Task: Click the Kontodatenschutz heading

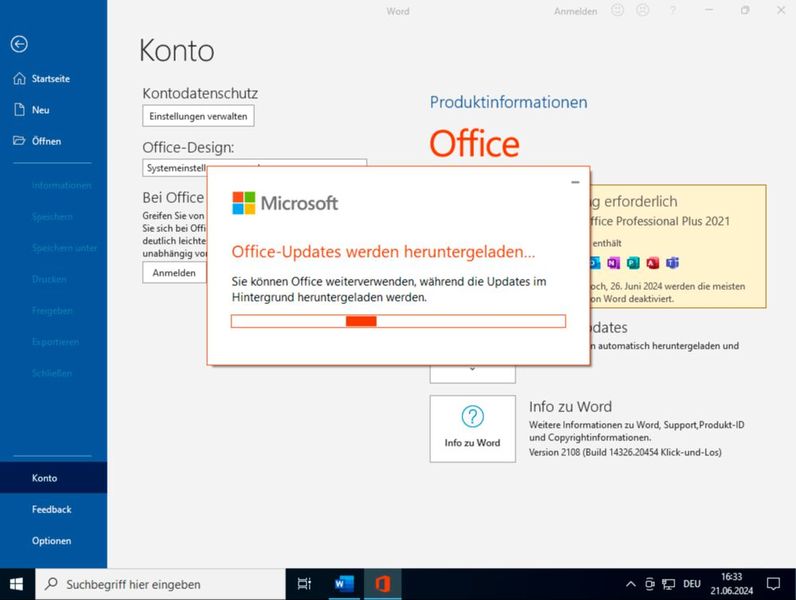Action: click(200, 93)
